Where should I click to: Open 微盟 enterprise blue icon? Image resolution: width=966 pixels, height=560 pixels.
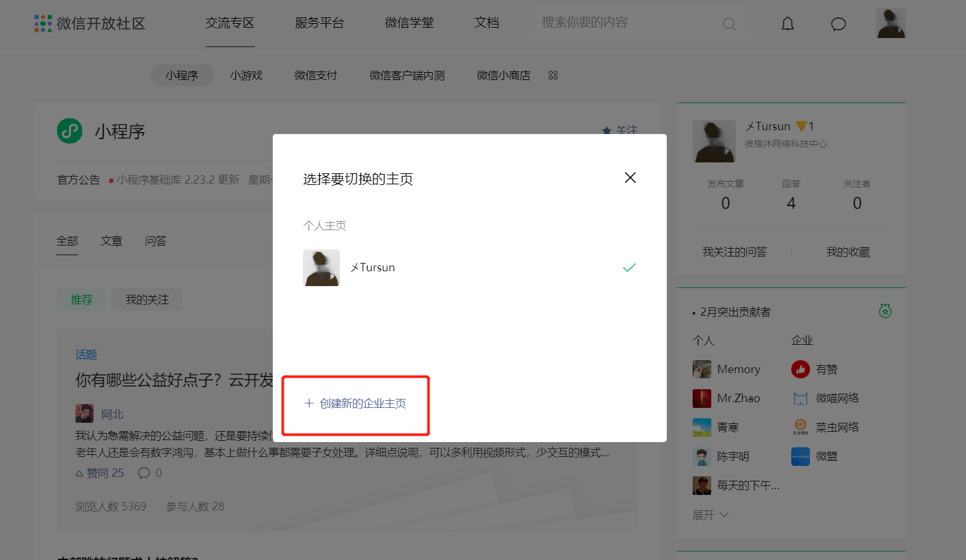[800, 456]
